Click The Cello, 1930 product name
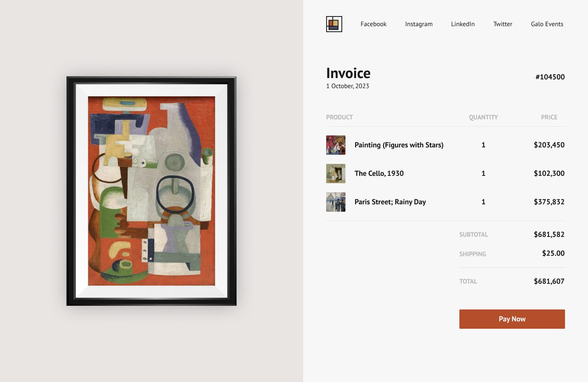This screenshot has height=382, width=588. [379, 174]
